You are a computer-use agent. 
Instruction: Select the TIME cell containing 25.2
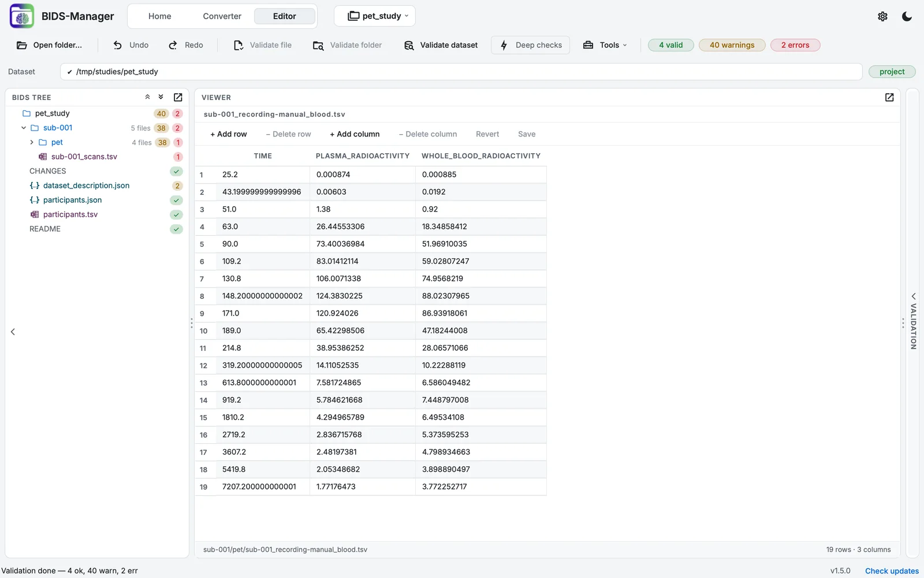tap(263, 175)
